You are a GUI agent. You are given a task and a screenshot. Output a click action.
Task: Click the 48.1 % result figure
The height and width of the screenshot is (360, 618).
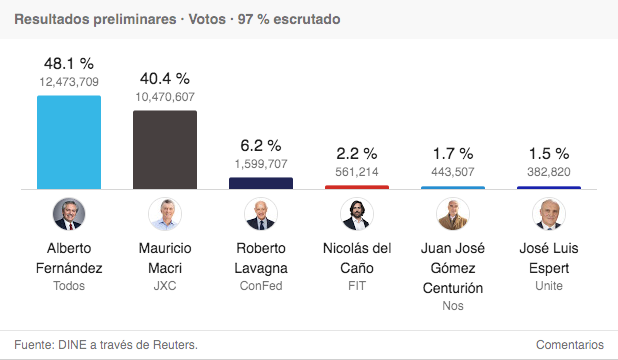(x=69, y=63)
